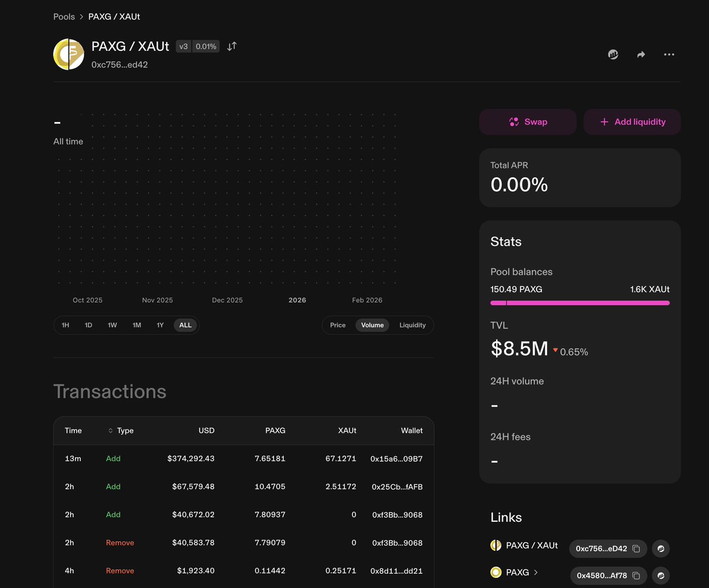The width and height of the screenshot is (709, 588).
Task: Click the v3 version badge
Action: 183,46
